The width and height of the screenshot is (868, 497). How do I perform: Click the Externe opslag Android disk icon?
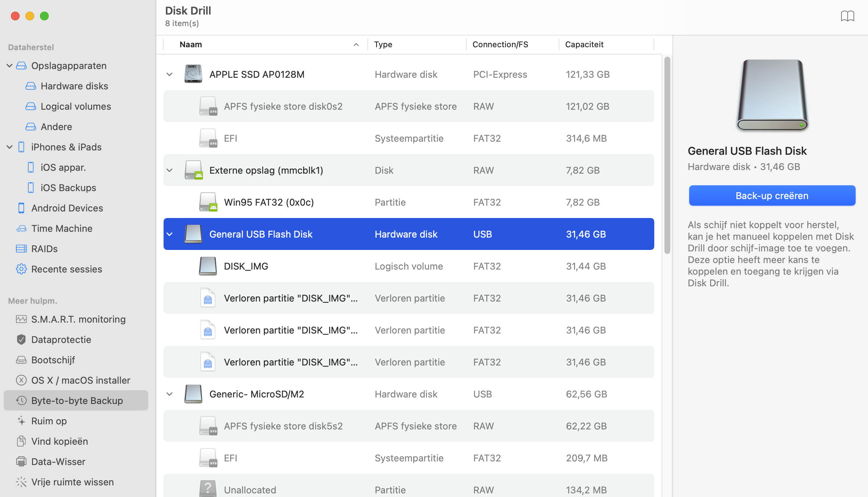[x=193, y=170]
